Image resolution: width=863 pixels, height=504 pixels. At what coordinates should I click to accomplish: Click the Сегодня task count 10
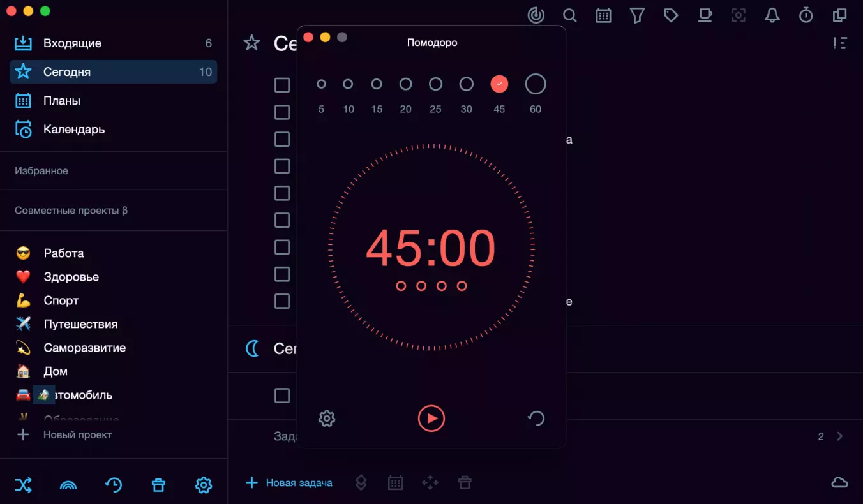[206, 72]
